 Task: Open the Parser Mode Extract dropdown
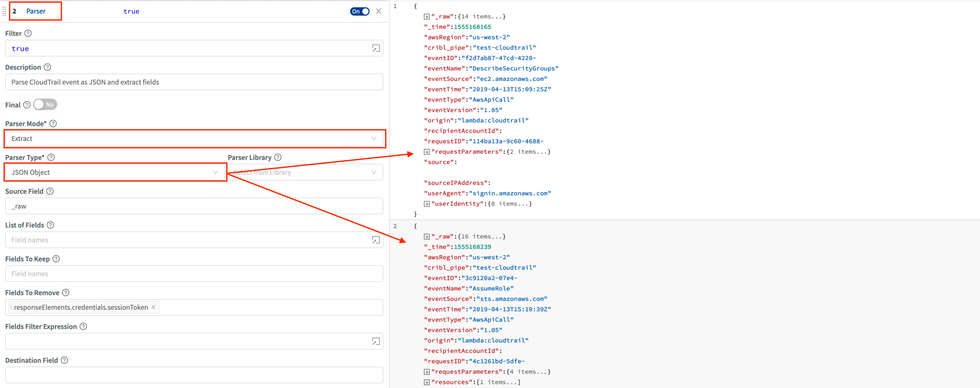pos(194,139)
